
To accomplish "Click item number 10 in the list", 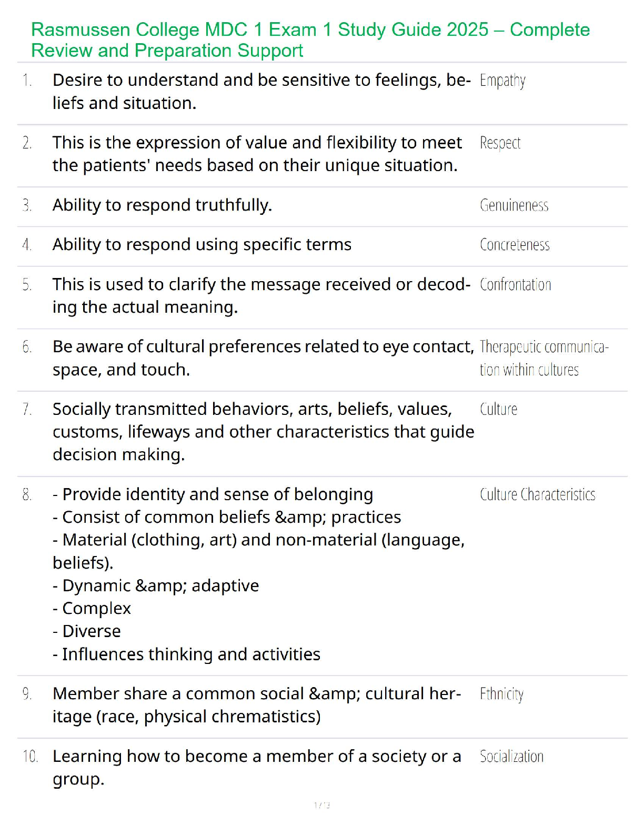I will click(30, 757).
